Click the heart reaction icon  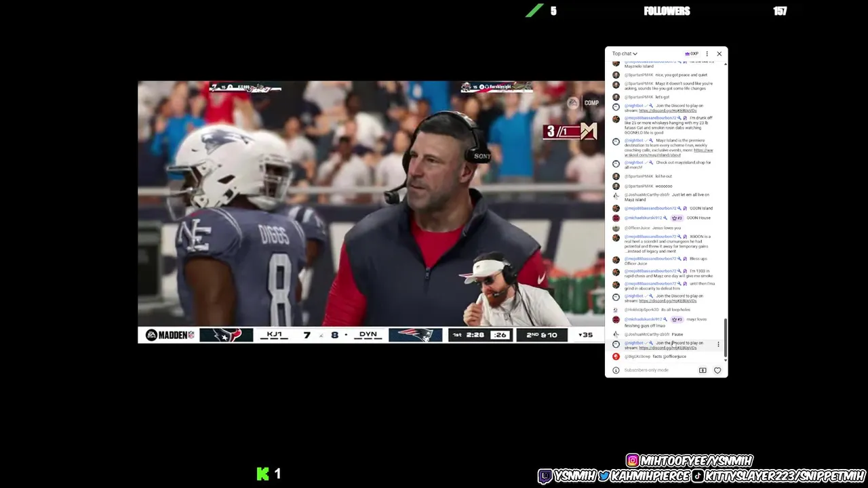click(717, 370)
